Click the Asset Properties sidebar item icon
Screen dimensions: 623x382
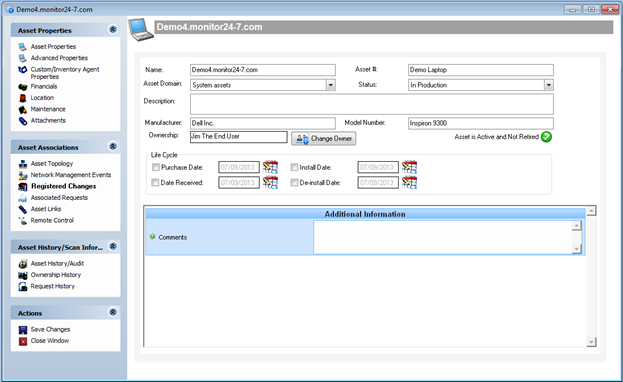coord(23,47)
